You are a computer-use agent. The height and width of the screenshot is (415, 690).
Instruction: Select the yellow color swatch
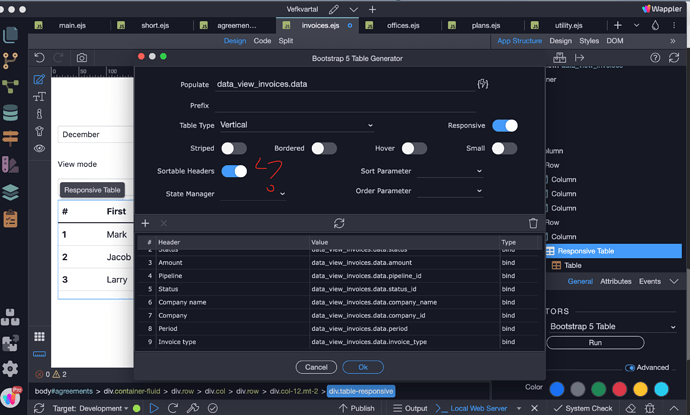(x=640, y=389)
